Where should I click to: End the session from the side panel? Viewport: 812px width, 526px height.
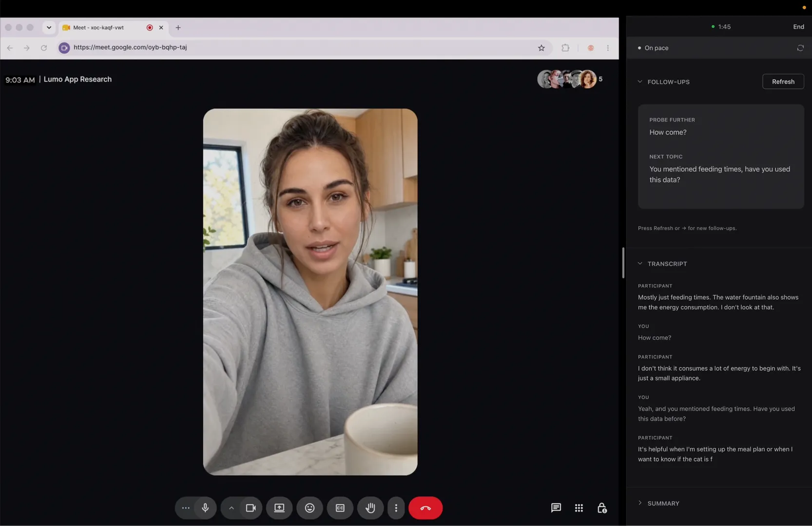pyautogui.click(x=798, y=27)
